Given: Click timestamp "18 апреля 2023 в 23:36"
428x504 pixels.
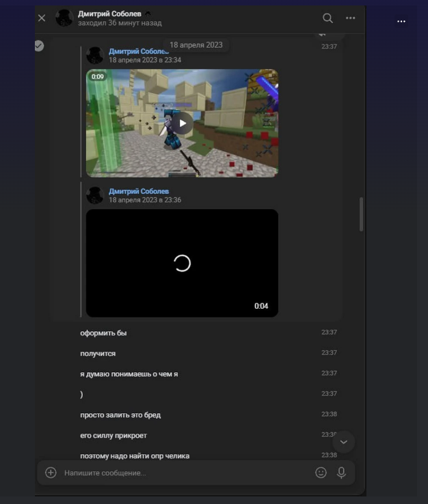Looking at the screenshot, I should point(145,200).
